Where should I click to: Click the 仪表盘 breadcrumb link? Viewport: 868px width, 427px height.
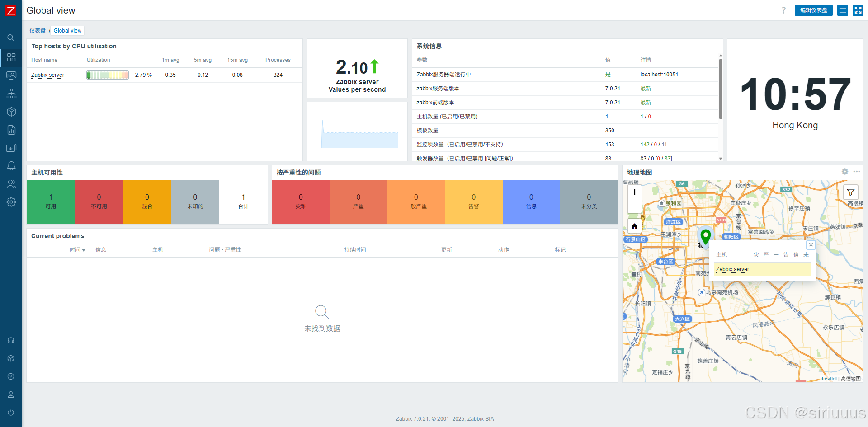coord(38,31)
